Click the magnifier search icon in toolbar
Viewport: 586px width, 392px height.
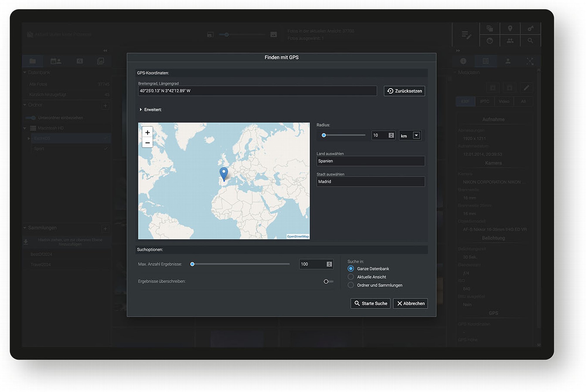[530, 41]
